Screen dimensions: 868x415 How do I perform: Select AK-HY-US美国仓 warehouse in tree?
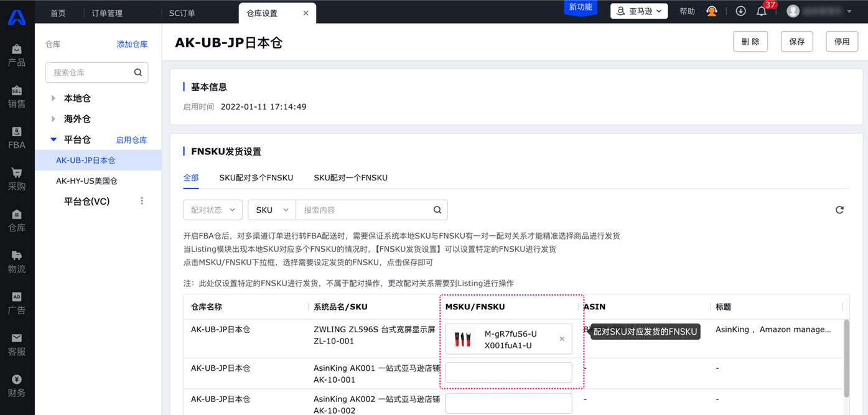86,181
